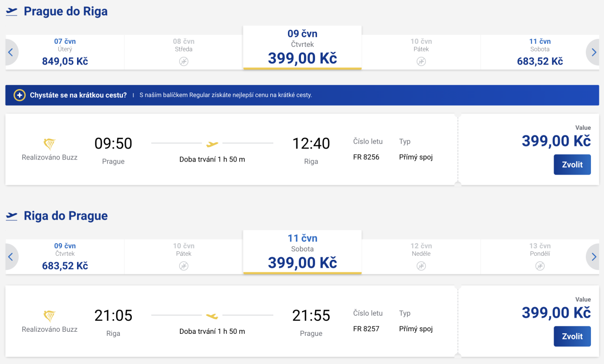The image size is (604, 364).
Task: Select return 09 čvn Čtvrtek for 683,52 Kč
Action: [x=65, y=257]
